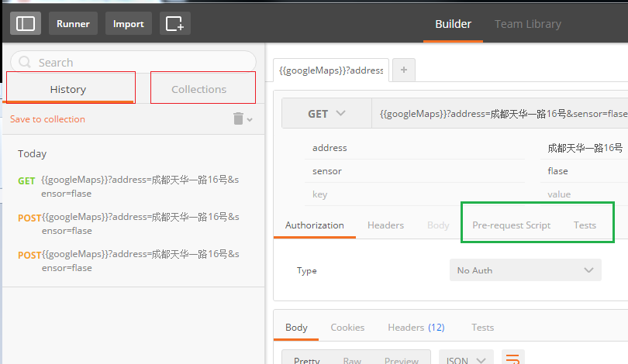Viewport: 628px width, 364px height.
Task: Open the JSON format dropdown
Action: click(466, 359)
